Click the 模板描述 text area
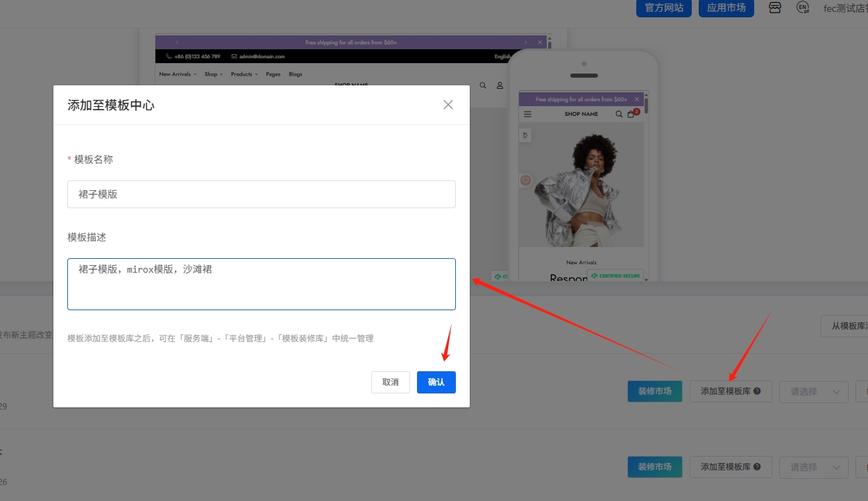 click(x=261, y=285)
